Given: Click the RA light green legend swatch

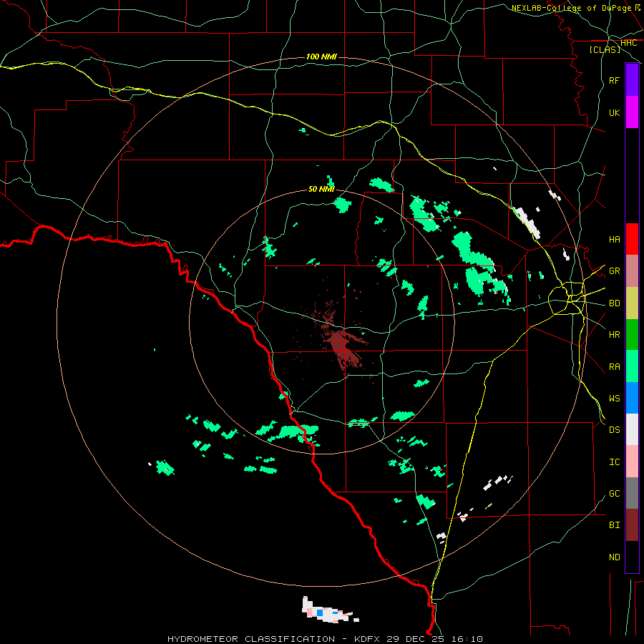Looking at the screenshot, I should click(x=632, y=366).
